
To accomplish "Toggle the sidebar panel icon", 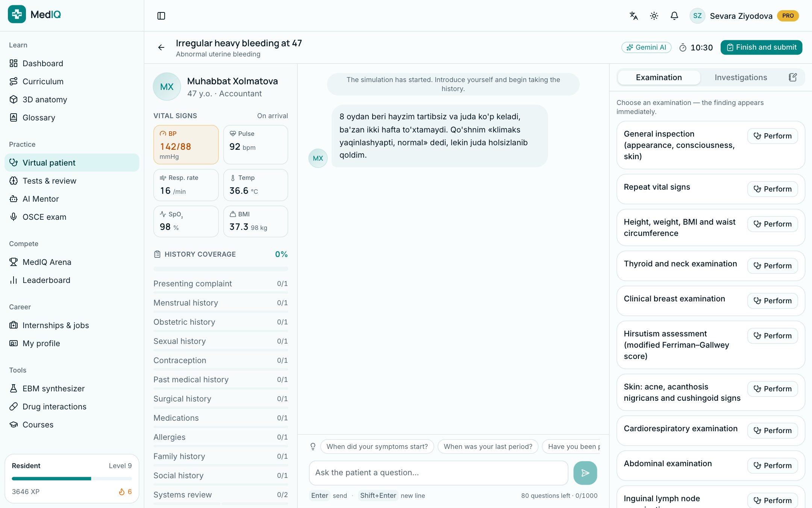I will (161, 16).
